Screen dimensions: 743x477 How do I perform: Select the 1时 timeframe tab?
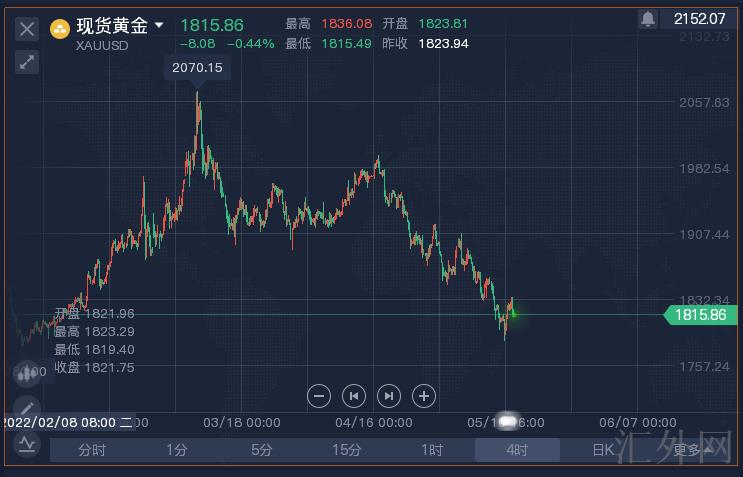pos(432,450)
